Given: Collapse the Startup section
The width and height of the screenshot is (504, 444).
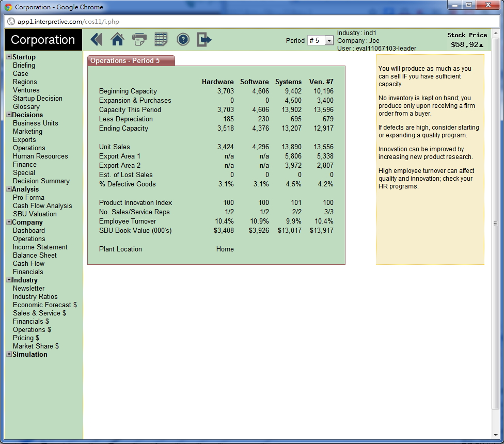Looking at the screenshot, I should click(9, 57).
